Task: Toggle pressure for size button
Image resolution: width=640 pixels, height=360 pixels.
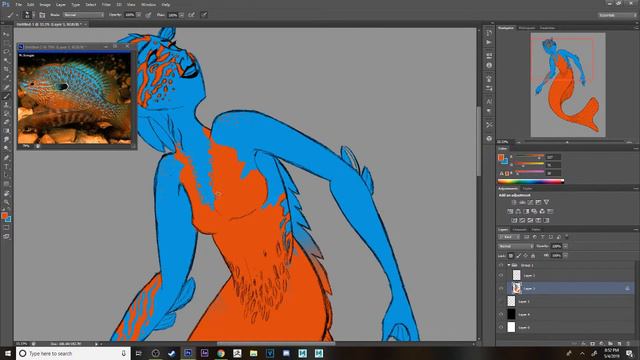Action: coord(204,15)
